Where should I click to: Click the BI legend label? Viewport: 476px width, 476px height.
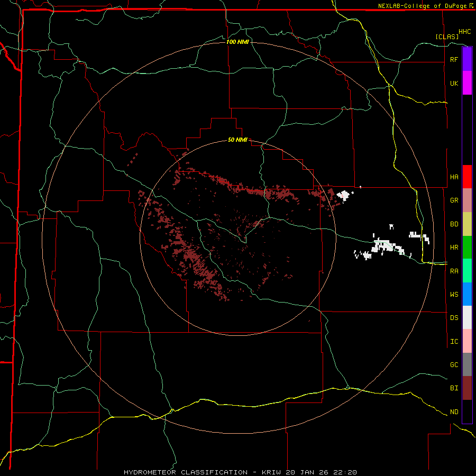(454, 388)
